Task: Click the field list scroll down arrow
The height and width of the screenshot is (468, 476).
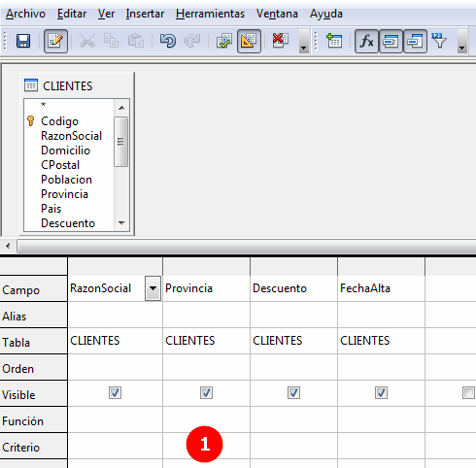Action: (x=121, y=223)
